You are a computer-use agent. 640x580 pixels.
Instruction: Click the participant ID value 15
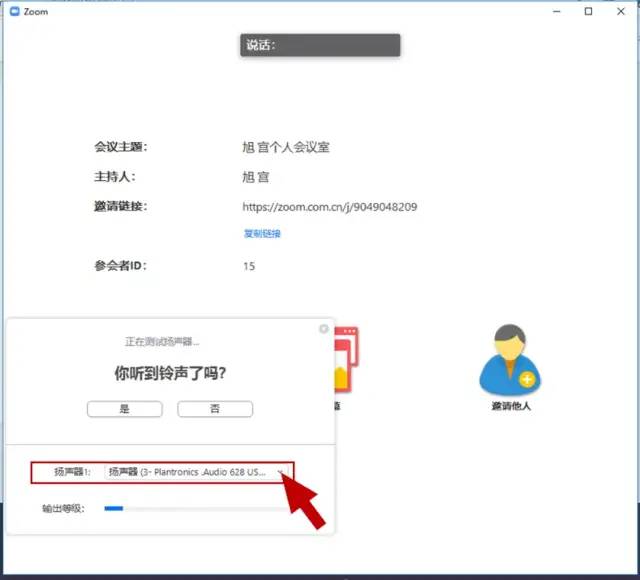click(249, 267)
